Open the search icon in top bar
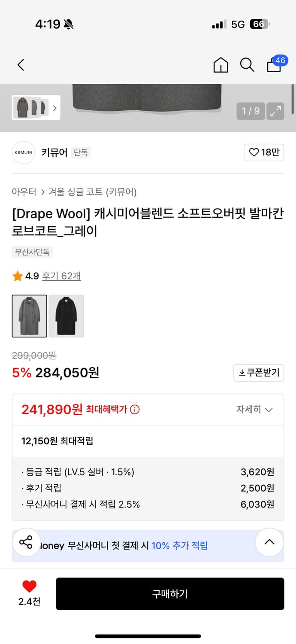This screenshot has width=296, height=644. pyautogui.click(x=247, y=65)
